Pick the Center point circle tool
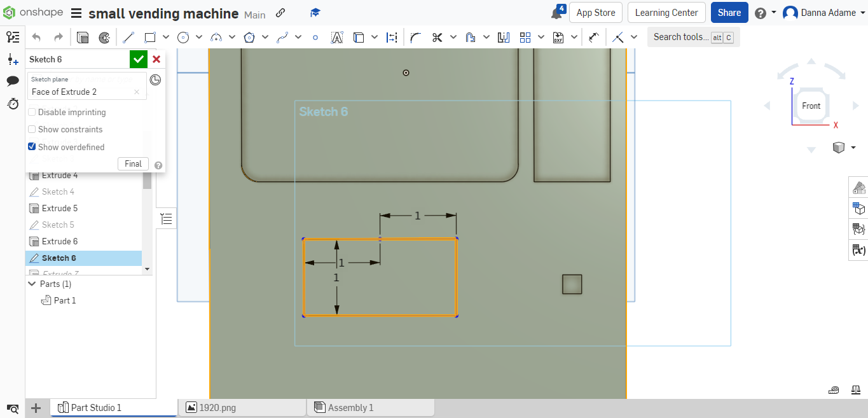 pos(183,37)
